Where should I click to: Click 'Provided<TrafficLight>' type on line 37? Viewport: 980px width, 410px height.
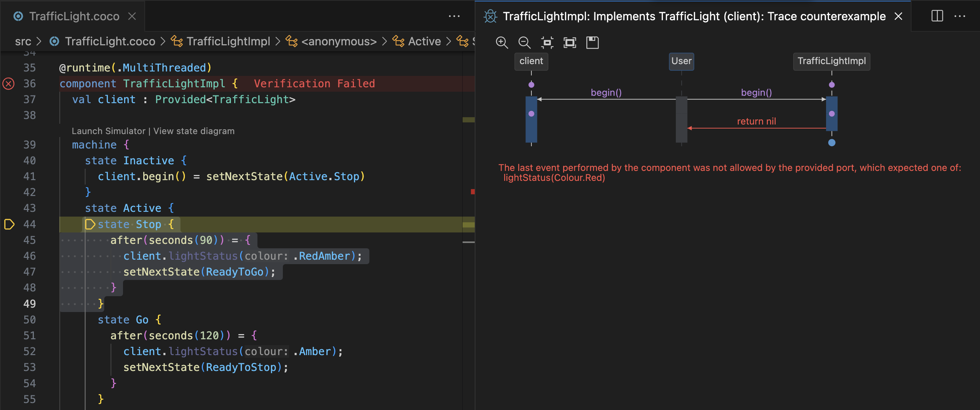pos(225,100)
